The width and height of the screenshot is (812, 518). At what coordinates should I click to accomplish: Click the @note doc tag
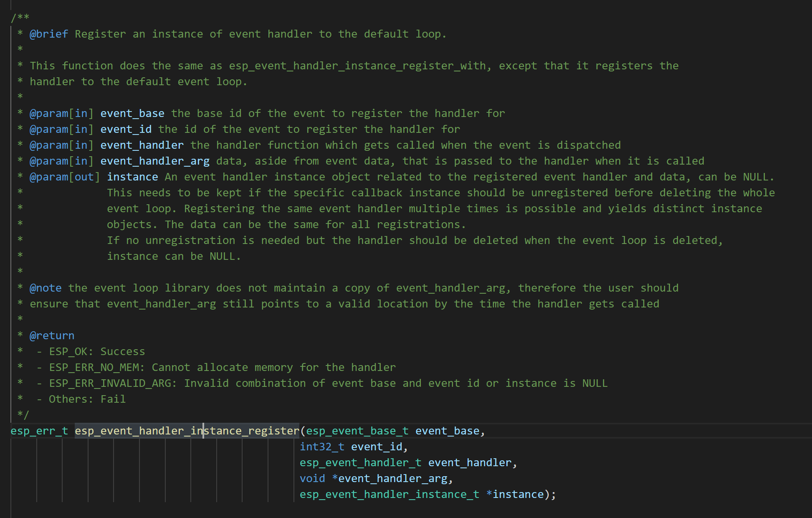46,288
